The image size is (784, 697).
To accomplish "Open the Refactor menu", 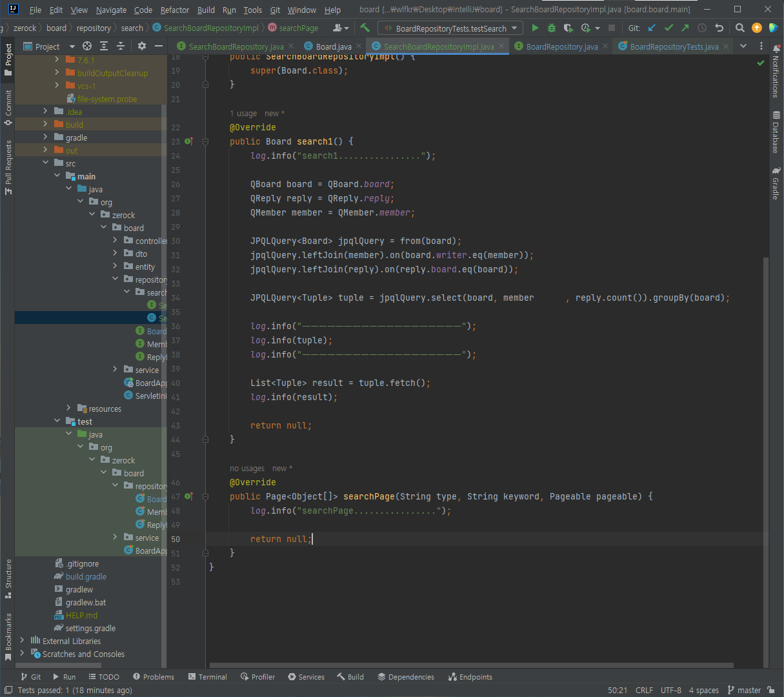I will click(175, 10).
